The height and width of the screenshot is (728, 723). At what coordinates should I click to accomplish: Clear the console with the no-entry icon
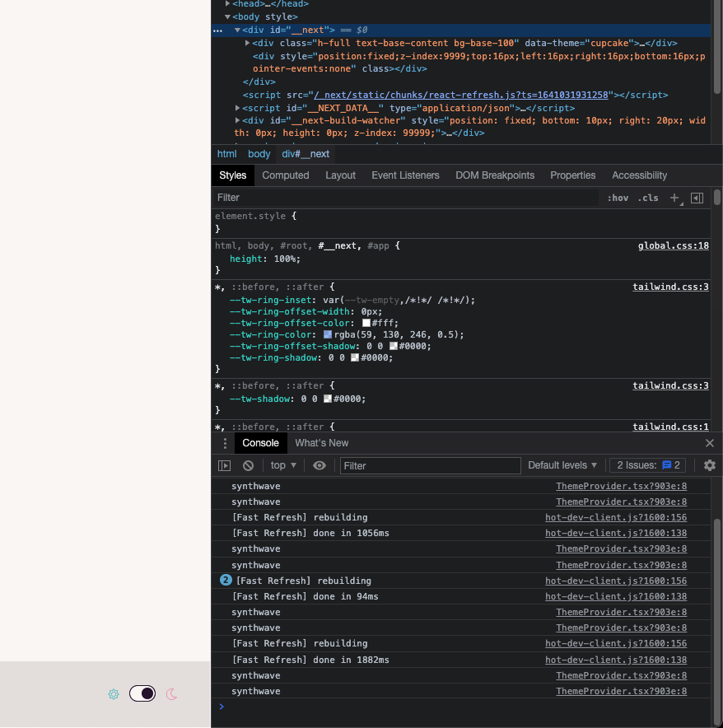click(x=248, y=465)
